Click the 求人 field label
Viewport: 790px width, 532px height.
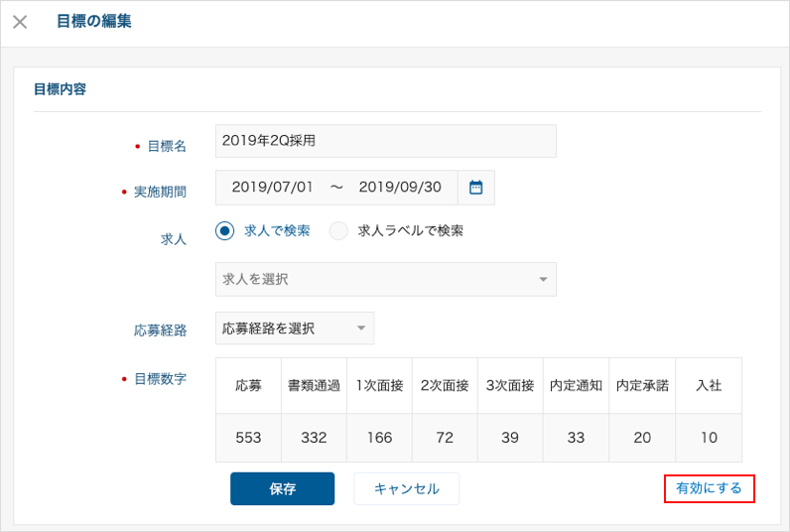174,239
